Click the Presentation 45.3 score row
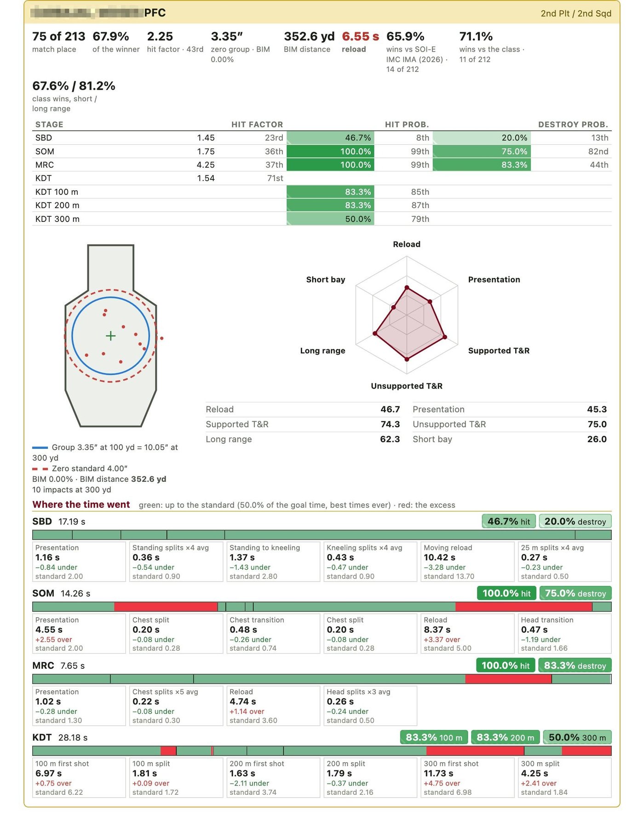Screen dimensions: 644x816 (x=510, y=410)
